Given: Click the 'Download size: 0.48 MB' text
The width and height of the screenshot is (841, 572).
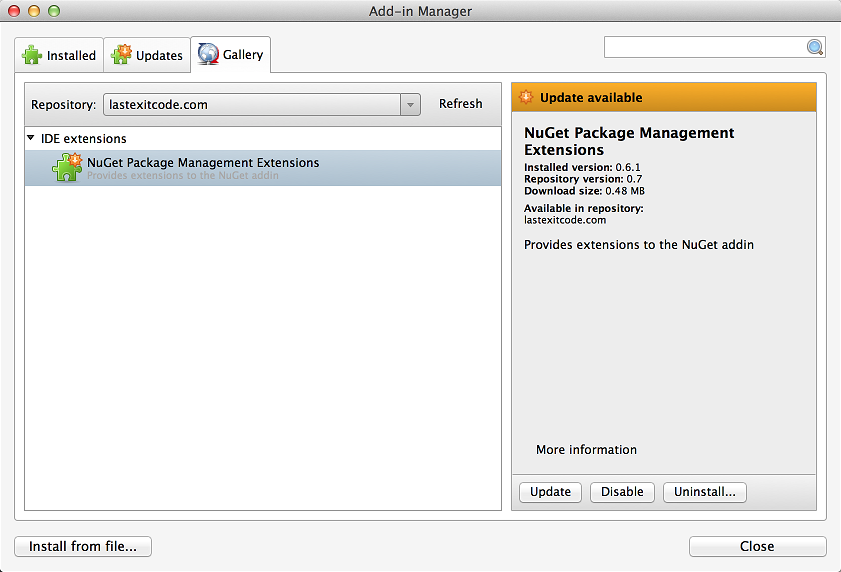Looking at the screenshot, I should (x=584, y=191).
